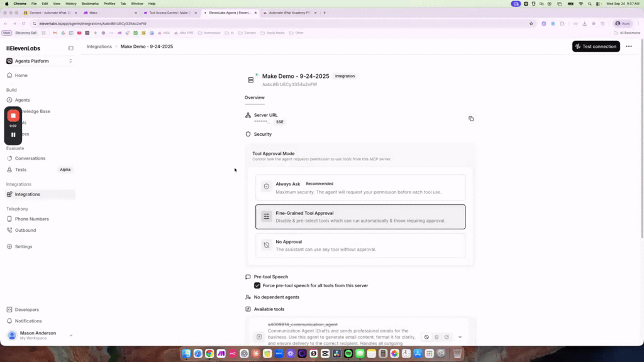This screenshot has width=644, height=362.
Task: Open the Profiles menu in menu bar
Action: (x=109, y=4)
